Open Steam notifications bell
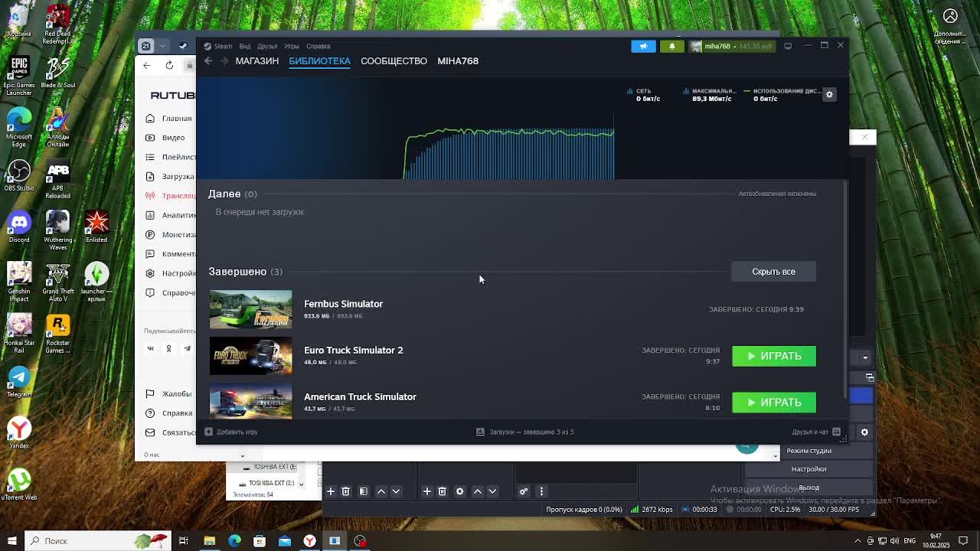 (x=672, y=46)
